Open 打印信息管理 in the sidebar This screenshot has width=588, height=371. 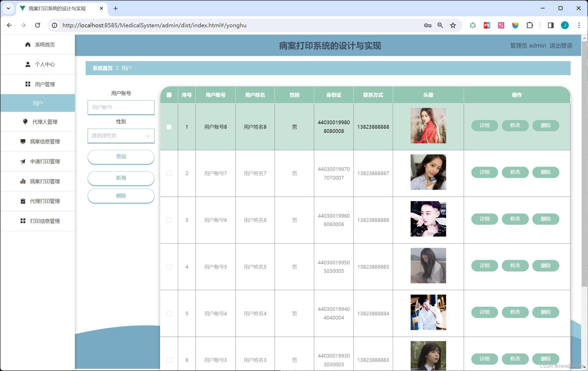(x=45, y=221)
